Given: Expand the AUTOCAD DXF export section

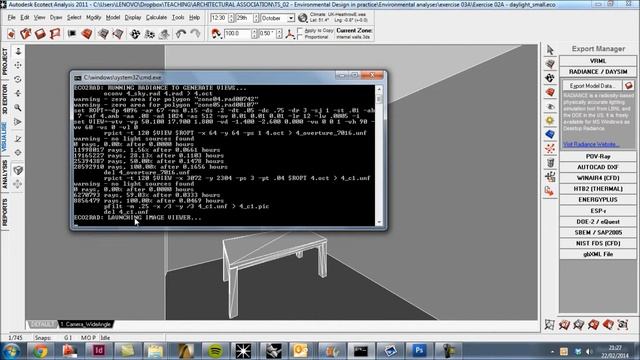Looking at the screenshot, I should pos(598,167).
